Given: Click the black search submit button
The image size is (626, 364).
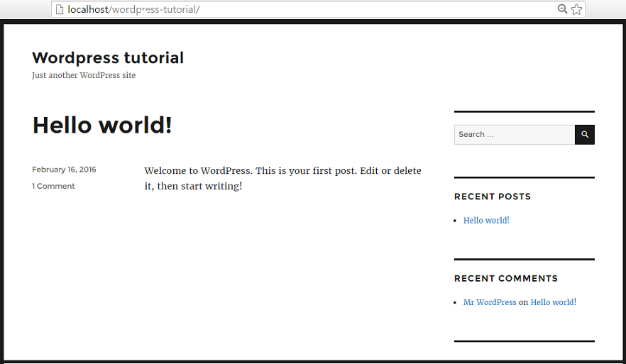Looking at the screenshot, I should (585, 135).
